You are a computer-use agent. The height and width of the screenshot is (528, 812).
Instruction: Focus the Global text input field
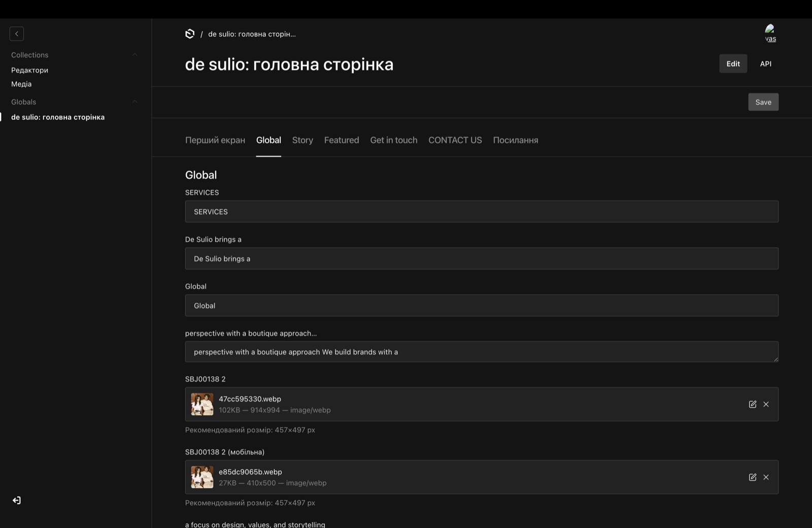[x=482, y=306]
